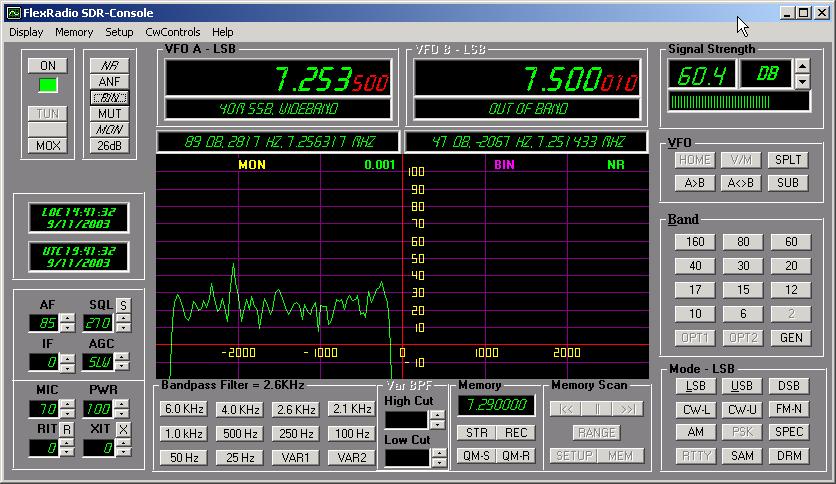Open the DB signal strength units selector
This screenshot has width=836, height=484.
click(x=765, y=73)
